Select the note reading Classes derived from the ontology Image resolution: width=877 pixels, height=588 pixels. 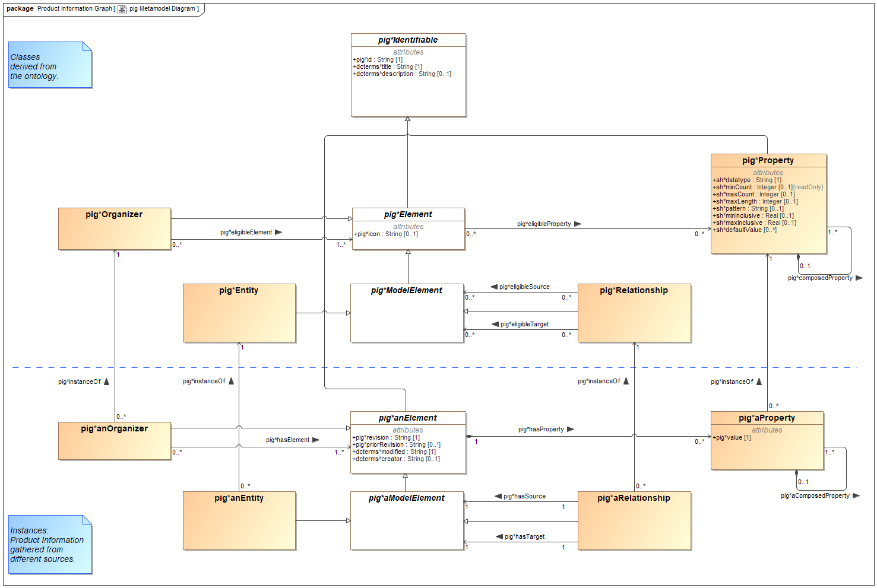click(x=49, y=65)
